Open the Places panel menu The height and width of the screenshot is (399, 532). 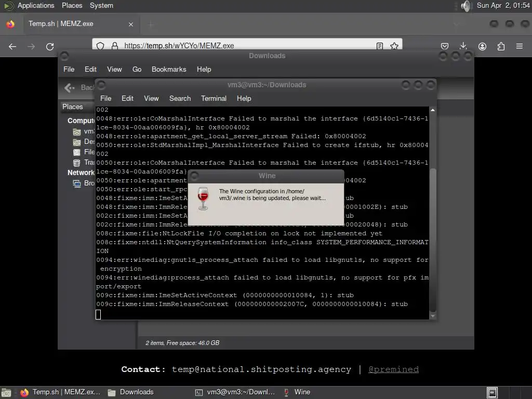(x=72, y=5)
